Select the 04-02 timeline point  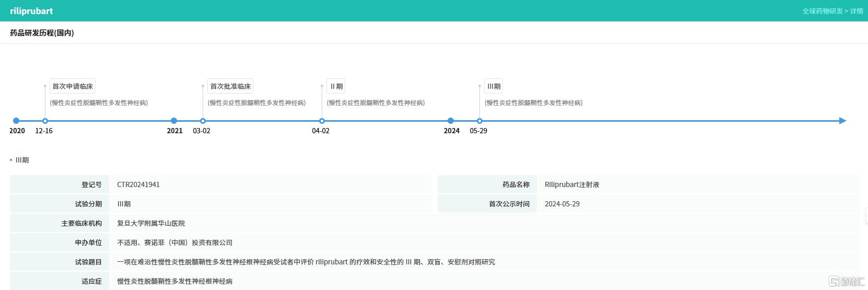(322, 121)
